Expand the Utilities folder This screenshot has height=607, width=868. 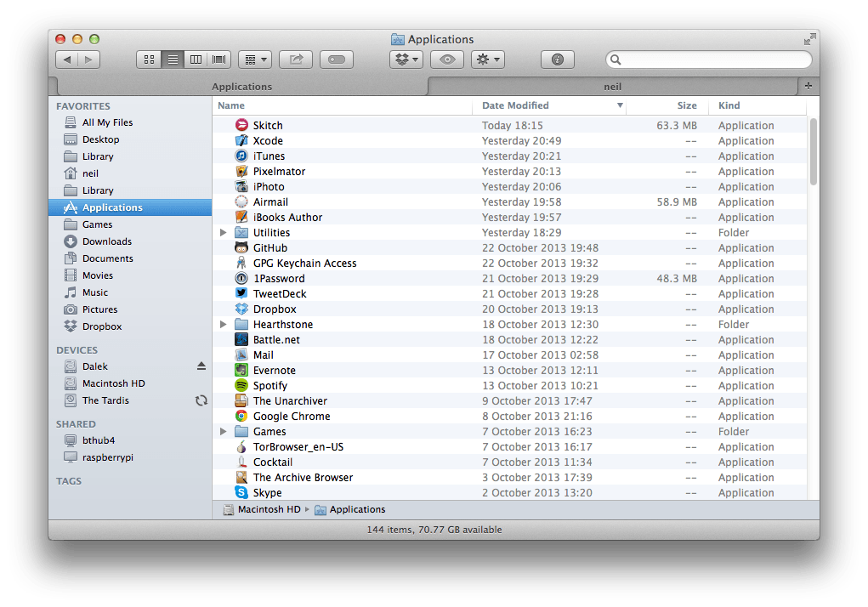click(x=223, y=232)
